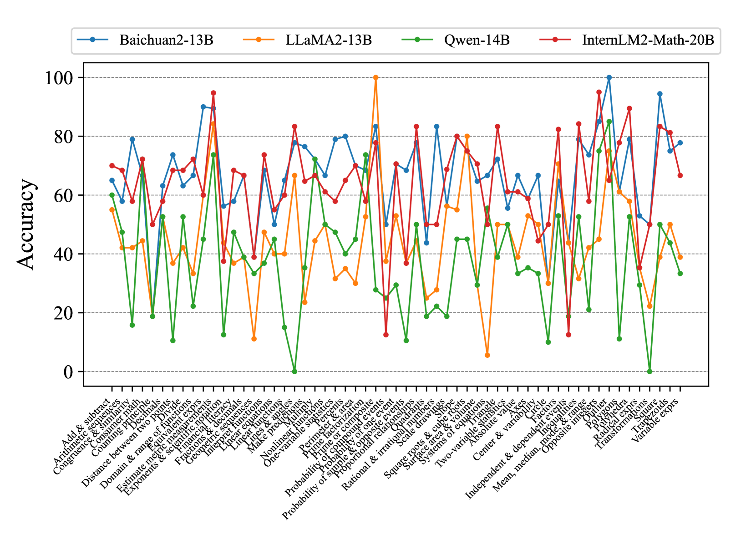Select the InternLM2-Math-20B legend text label
The height and width of the screenshot is (540, 756).
(x=648, y=40)
